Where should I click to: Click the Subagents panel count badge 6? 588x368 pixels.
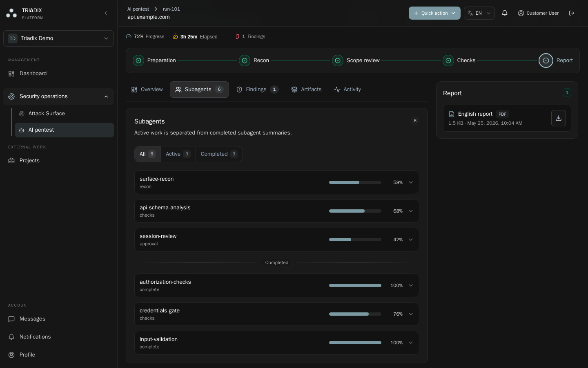[415, 121]
